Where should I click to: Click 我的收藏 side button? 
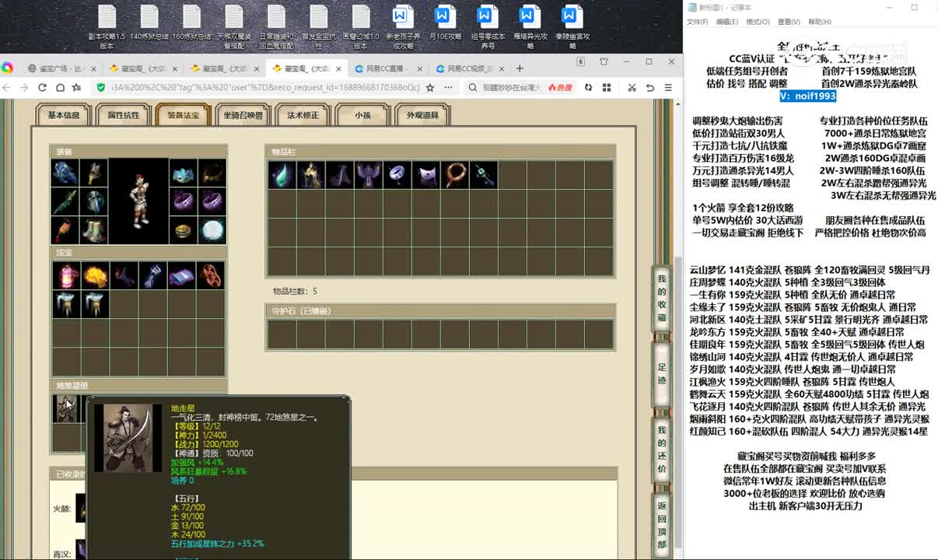coord(662,298)
